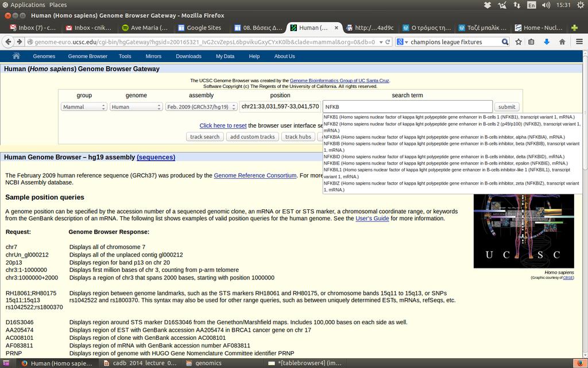Open the genome dropdown showing Human
Screen dimensions: 588x368
coord(136,106)
